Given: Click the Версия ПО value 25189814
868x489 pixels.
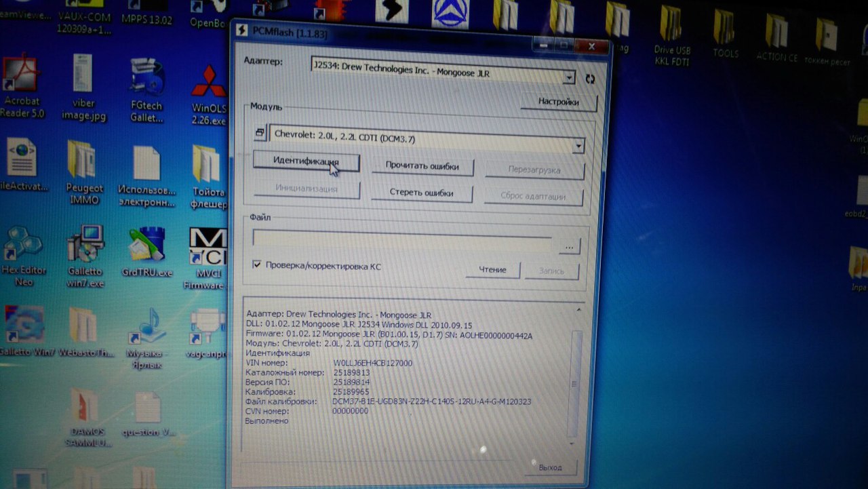Looking at the screenshot, I should tap(351, 382).
